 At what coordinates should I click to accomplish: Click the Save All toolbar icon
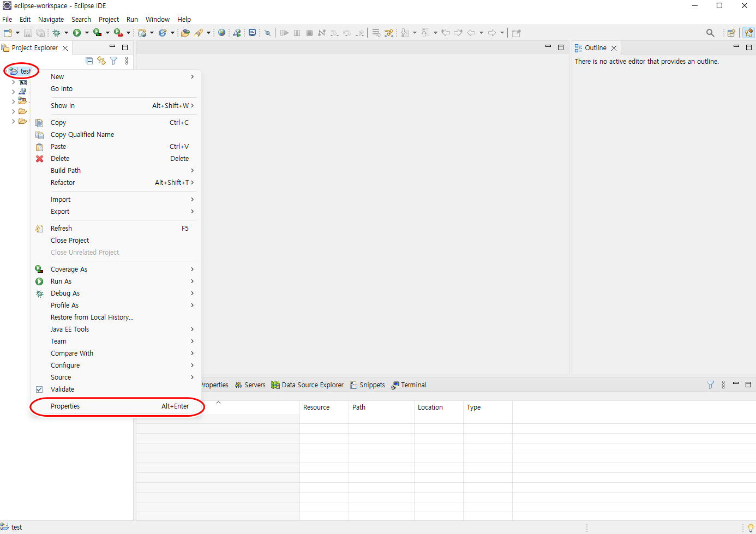point(40,33)
